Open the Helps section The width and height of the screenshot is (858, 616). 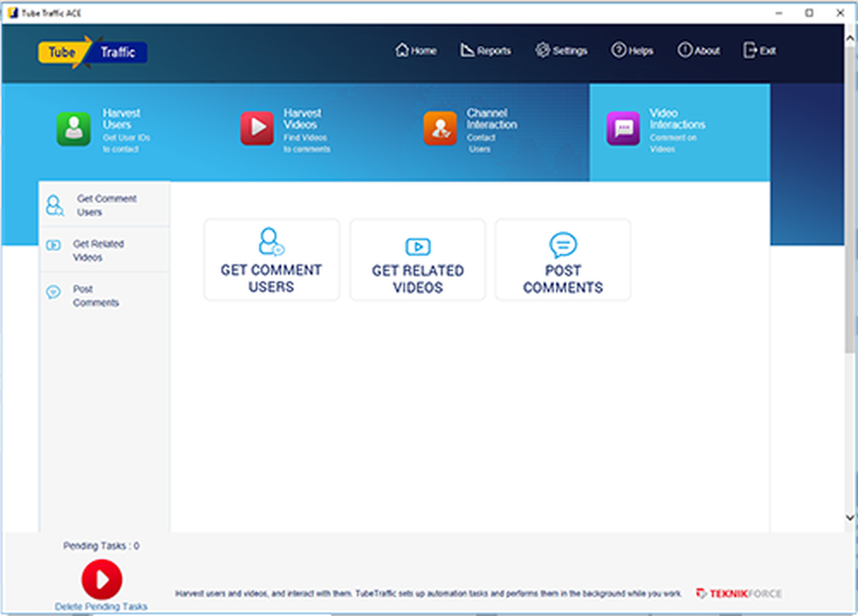click(x=632, y=51)
